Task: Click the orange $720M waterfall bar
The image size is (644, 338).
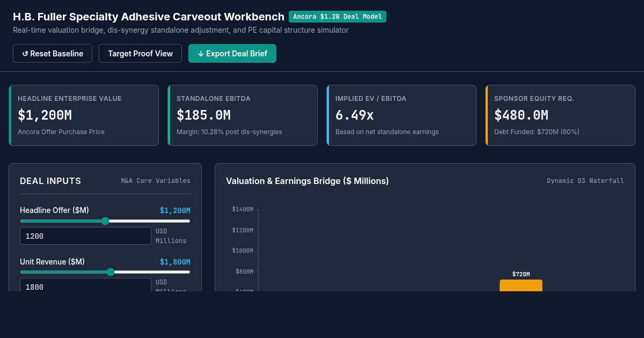Action: (521, 285)
